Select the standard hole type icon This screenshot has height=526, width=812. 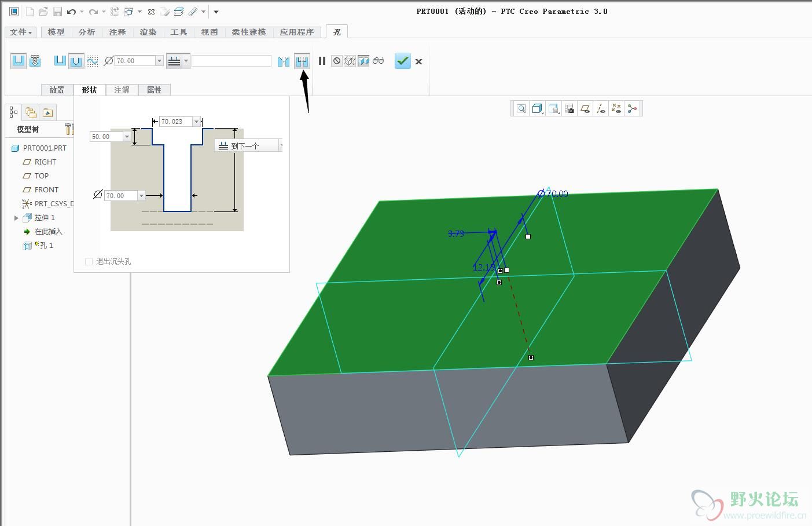point(35,61)
